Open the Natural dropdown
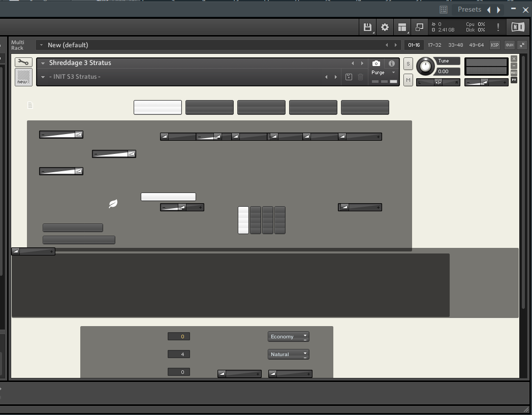Viewport: 532px width, 415px height. 289,355
